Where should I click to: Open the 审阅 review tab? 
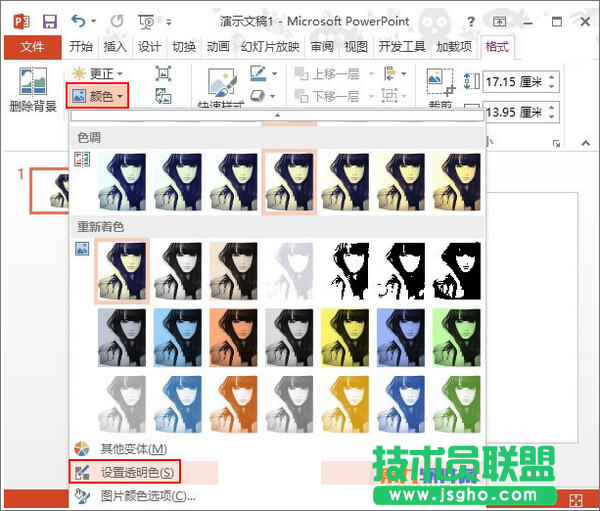(x=322, y=47)
